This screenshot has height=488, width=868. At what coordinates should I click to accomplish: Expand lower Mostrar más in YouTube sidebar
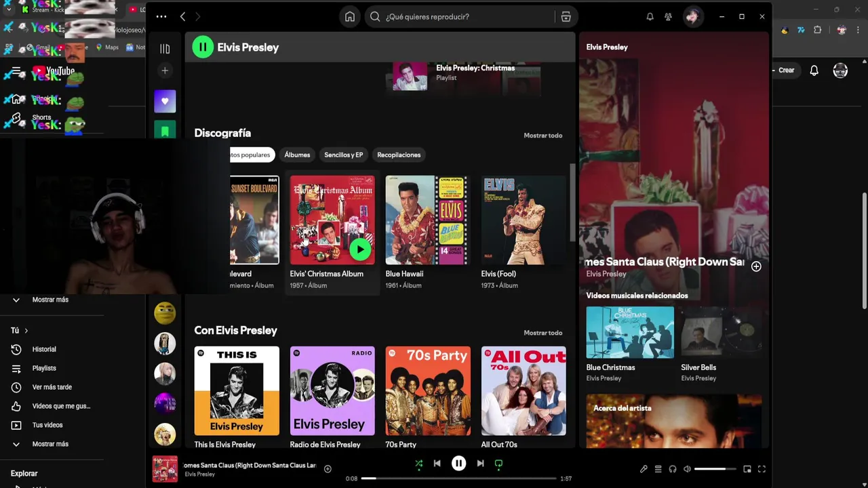(51, 444)
